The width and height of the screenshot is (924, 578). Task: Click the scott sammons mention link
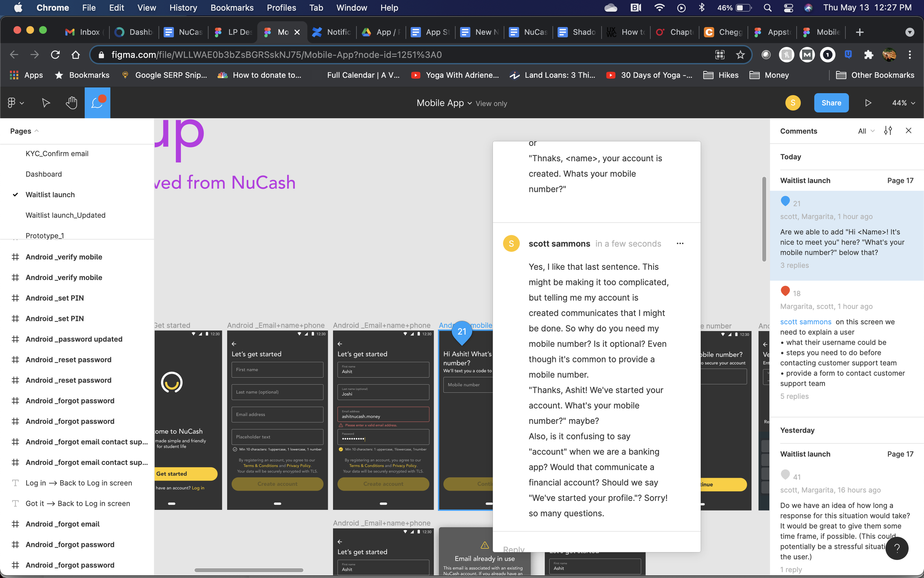[x=806, y=322]
